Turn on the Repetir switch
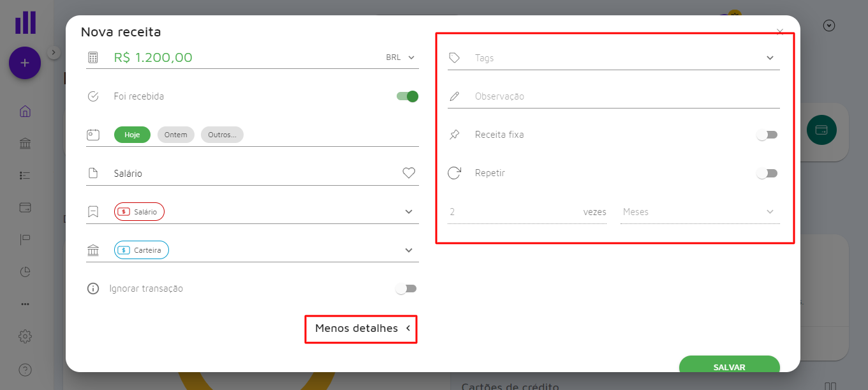Screen dimensions: 868x390 click(767, 173)
